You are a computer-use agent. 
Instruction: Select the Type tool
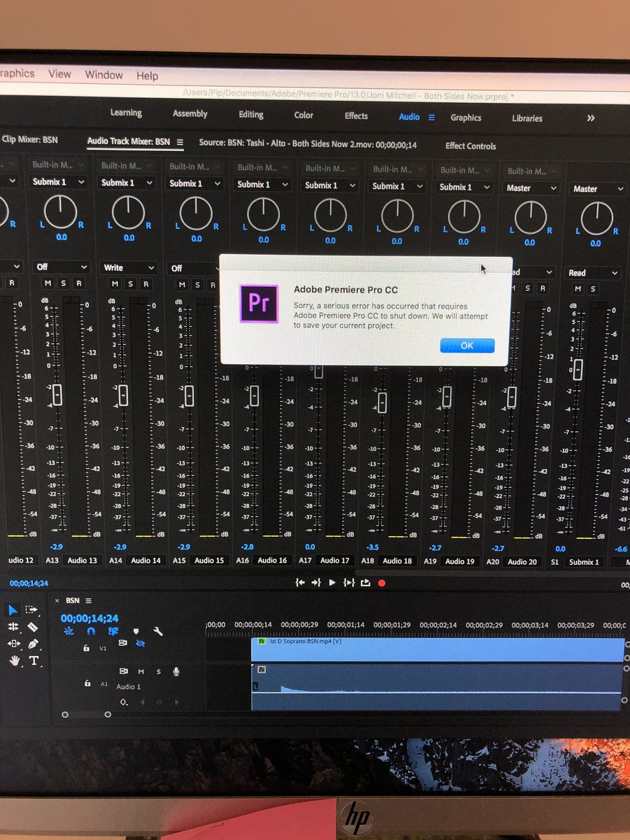pyautogui.click(x=34, y=660)
